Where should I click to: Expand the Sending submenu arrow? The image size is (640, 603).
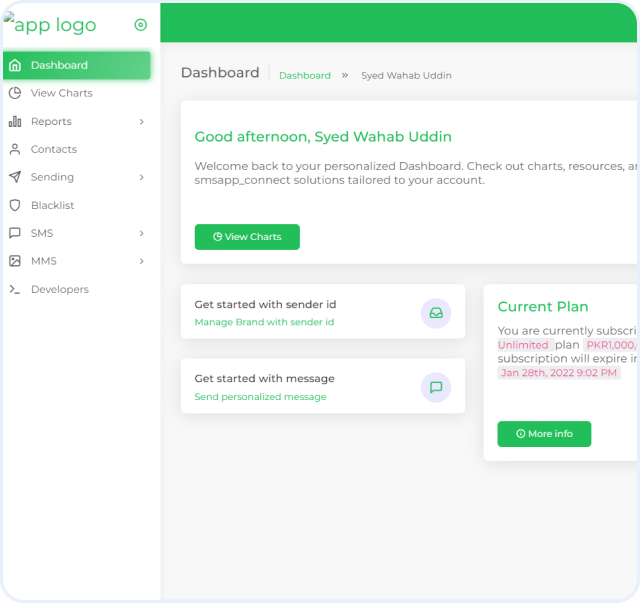tap(142, 177)
